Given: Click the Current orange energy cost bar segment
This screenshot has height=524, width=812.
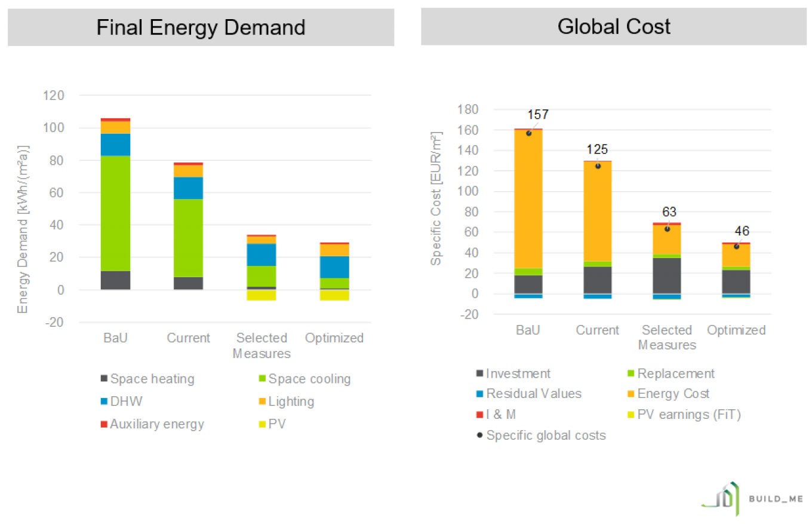Looking at the screenshot, I should click(x=597, y=211).
